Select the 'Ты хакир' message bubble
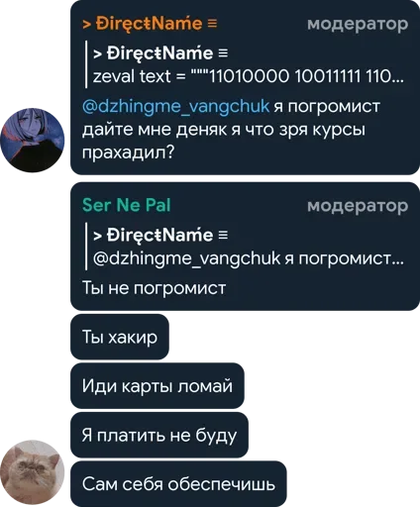420x507 pixels. (x=120, y=337)
